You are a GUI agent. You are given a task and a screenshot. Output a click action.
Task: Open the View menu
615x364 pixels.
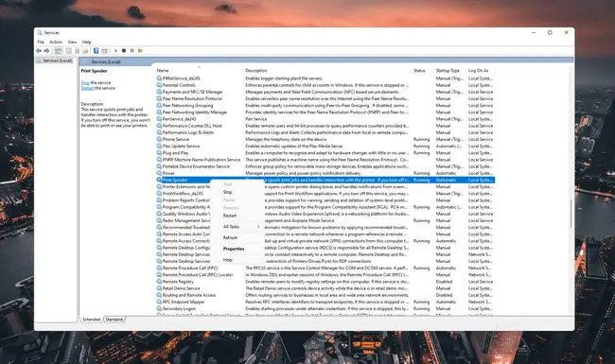pos(72,42)
